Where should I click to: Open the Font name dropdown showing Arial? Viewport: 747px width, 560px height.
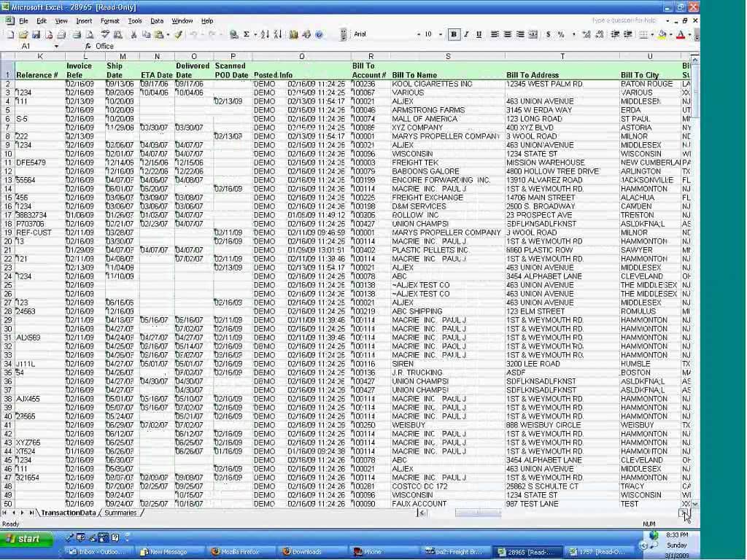coord(419,34)
